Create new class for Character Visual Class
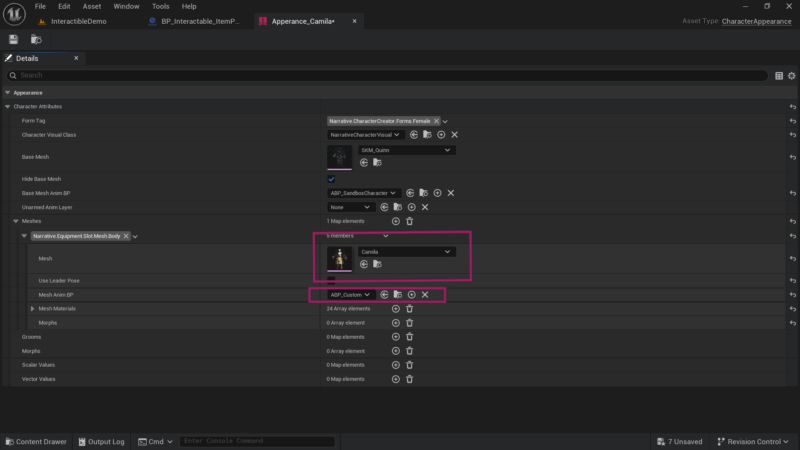The height and width of the screenshot is (450, 800). [x=441, y=135]
